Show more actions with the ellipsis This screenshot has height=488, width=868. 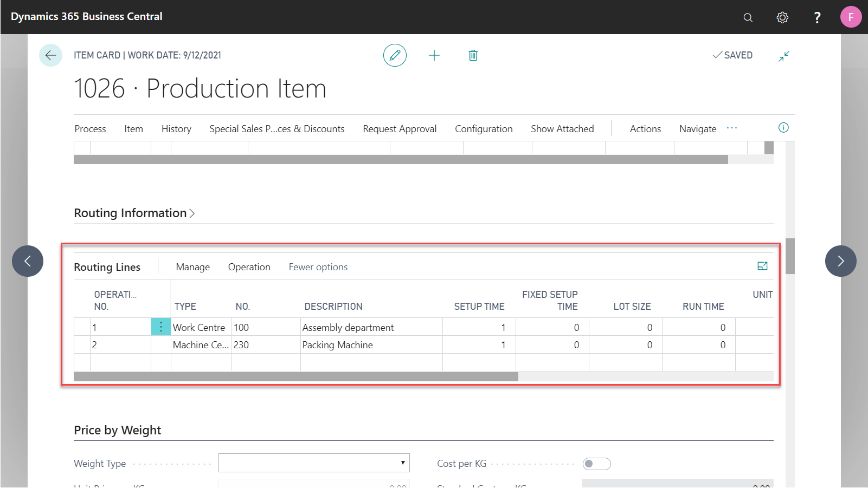(x=732, y=128)
